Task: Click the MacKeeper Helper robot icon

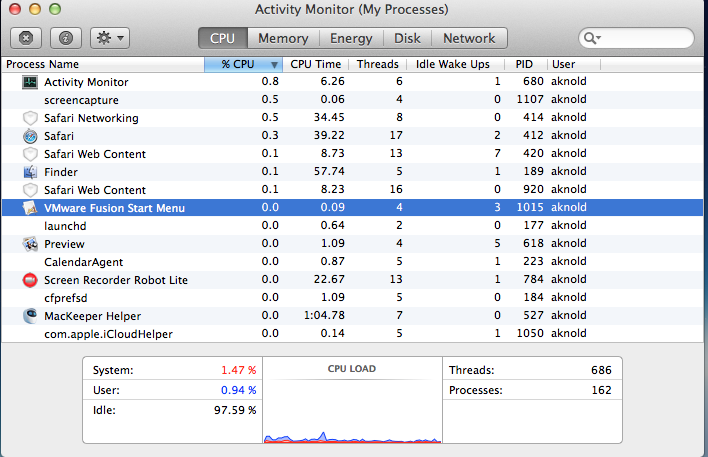Action: coord(30,316)
